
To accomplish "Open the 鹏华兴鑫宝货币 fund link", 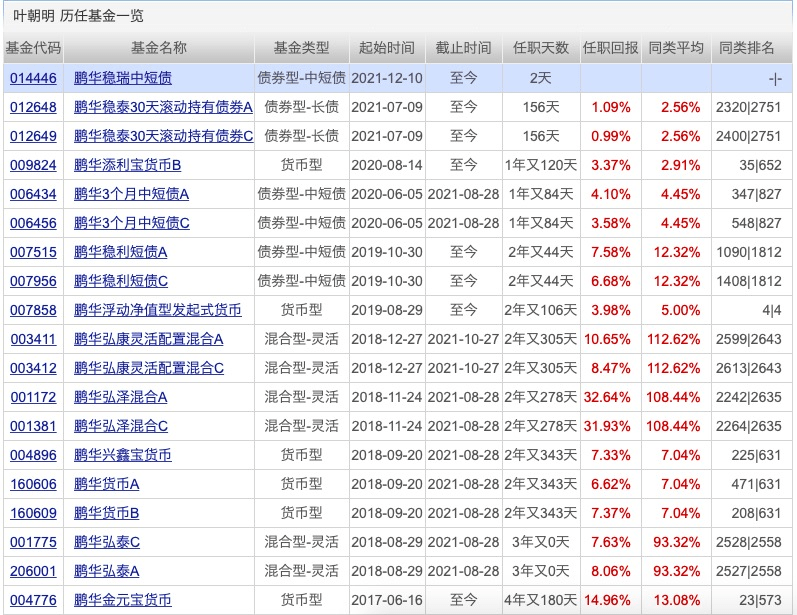I will pyautogui.click(x=122, y=456).
